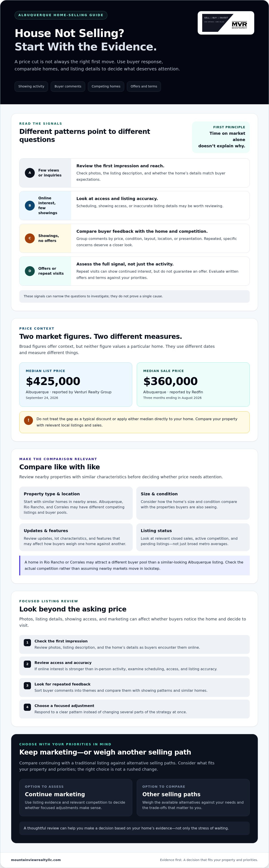Click the blue circle B badge
Image resolution: width=269 pixels, height=868 pixels.
pyautogui.click(x=30, y=206)
